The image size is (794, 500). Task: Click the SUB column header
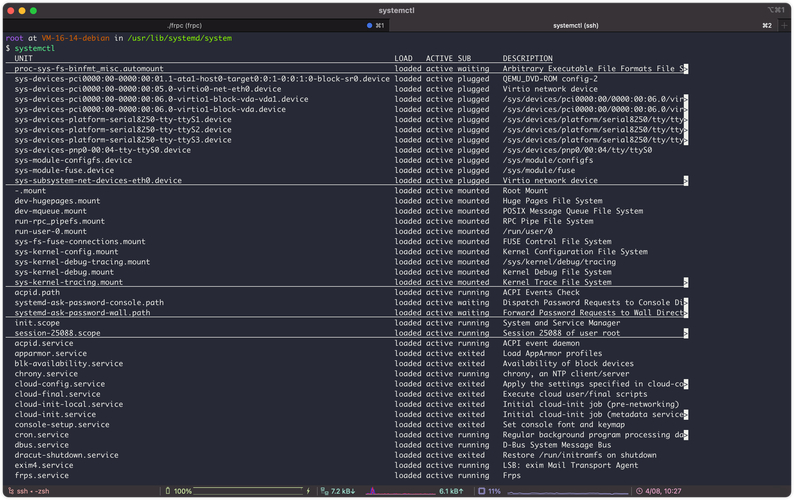[x=464, y=58]
